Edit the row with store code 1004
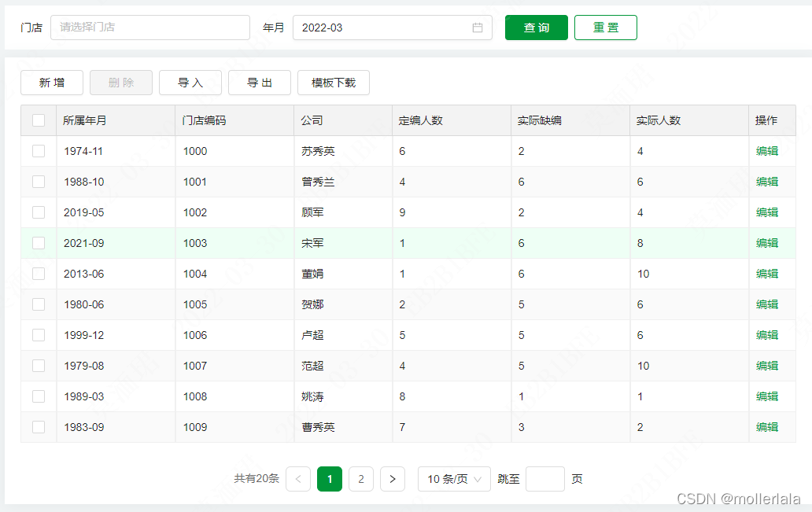 [x=767, y=274]
